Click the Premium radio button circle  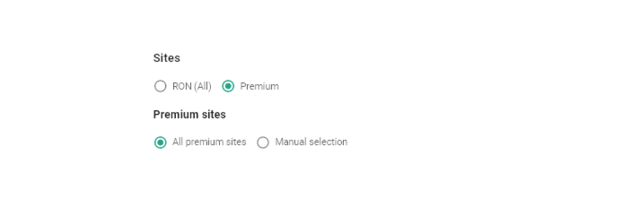tap(228, 86)
